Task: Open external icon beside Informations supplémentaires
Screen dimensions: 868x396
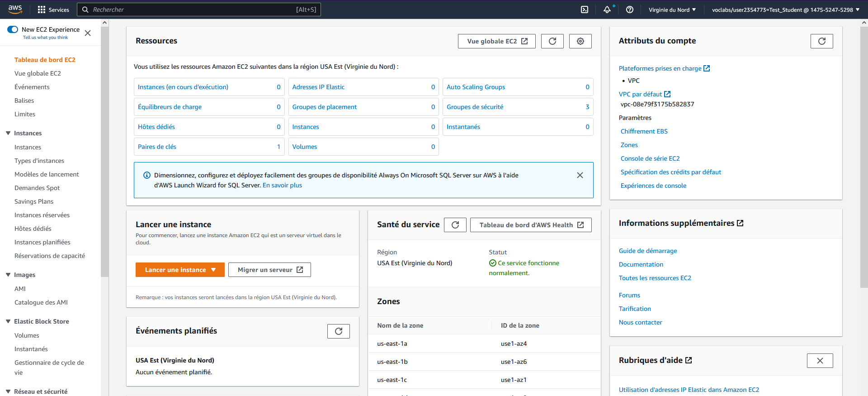Action: [740, 223]
